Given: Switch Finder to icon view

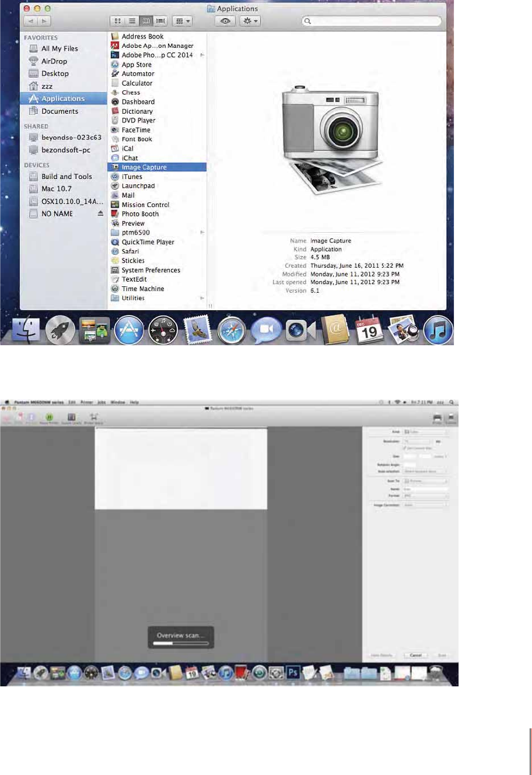Looking at the screenshot, I should [x=117, y=21].
